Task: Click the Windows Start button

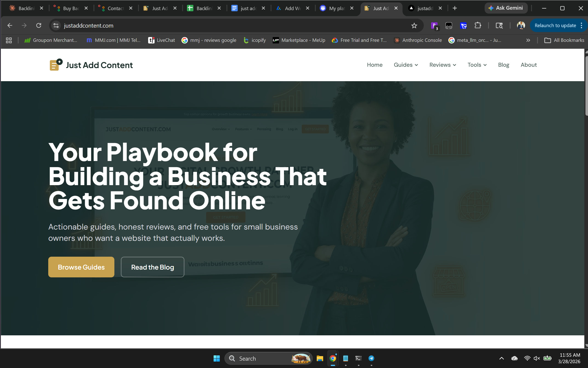Action: click(217, 358)
